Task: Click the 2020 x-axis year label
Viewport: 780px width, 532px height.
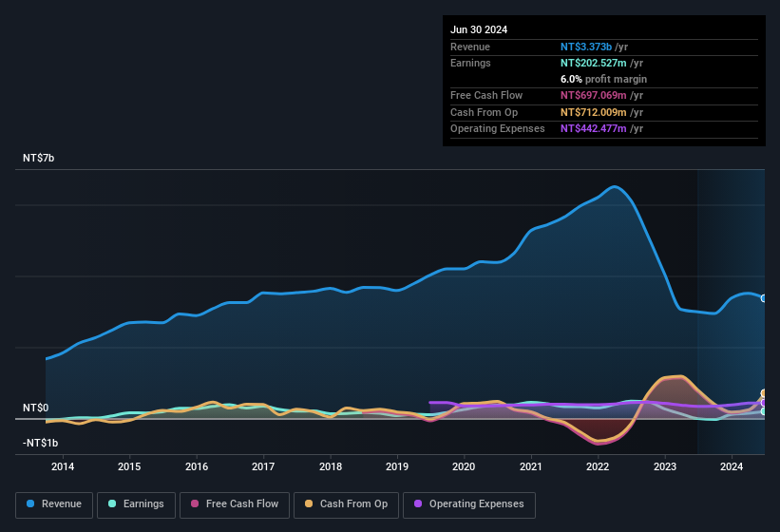Action: tap(464, 466)
